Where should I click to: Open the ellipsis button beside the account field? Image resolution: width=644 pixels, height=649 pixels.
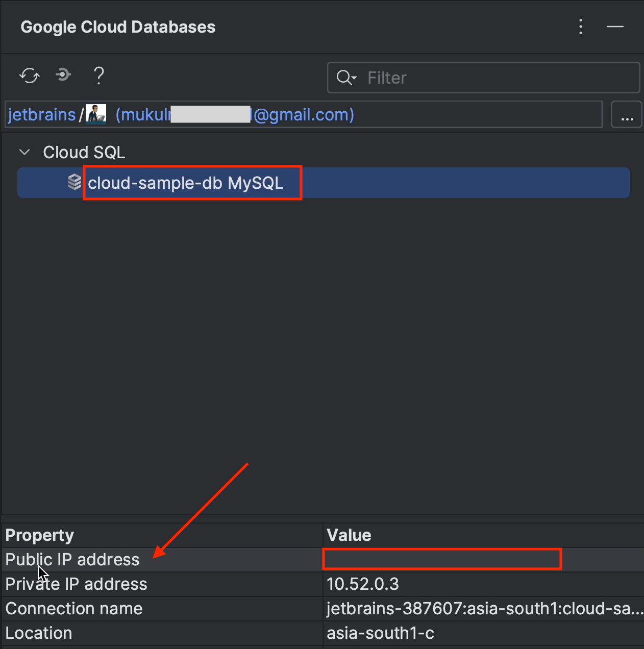point(627,115)
